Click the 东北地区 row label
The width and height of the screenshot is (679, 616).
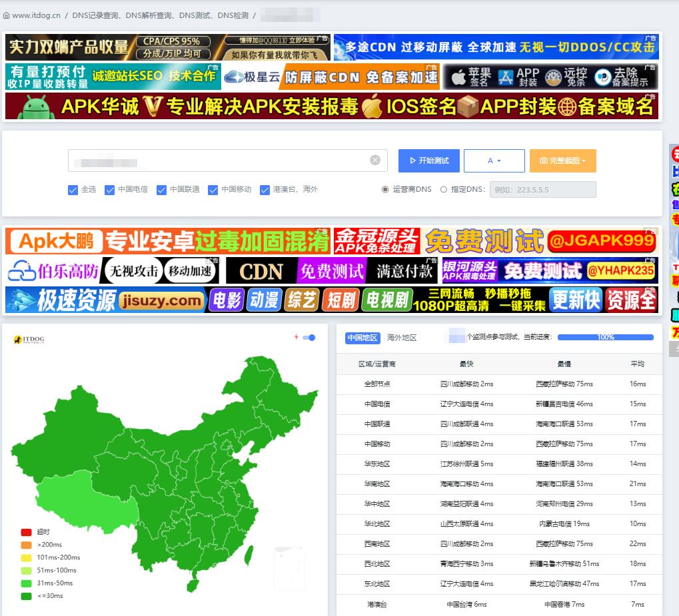[376, 584]
